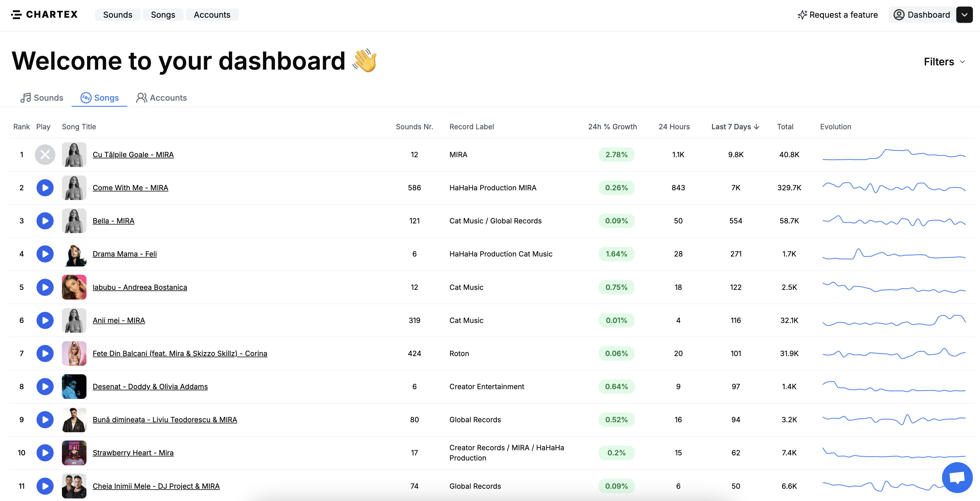Expand the account dropdown arrow
Screen dimensions: 980x501
pyautogui.click(x=964, y=15)
